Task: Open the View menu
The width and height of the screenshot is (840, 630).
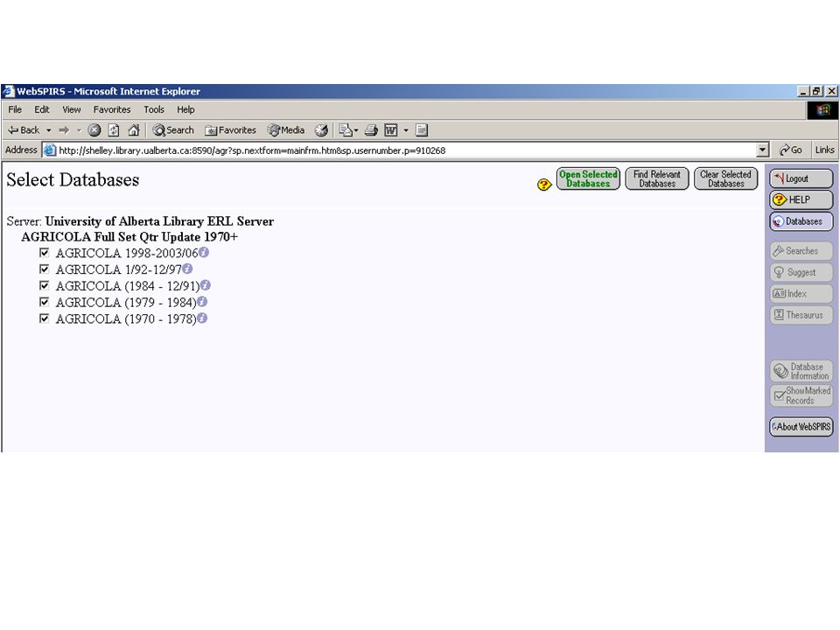Action: coord(71,109)
